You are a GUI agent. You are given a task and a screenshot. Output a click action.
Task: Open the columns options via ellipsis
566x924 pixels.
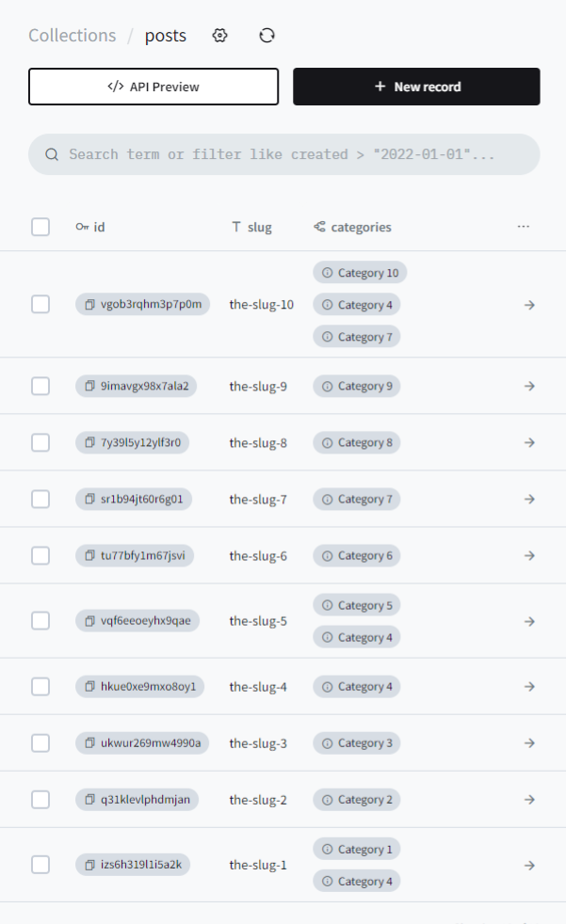524,226
